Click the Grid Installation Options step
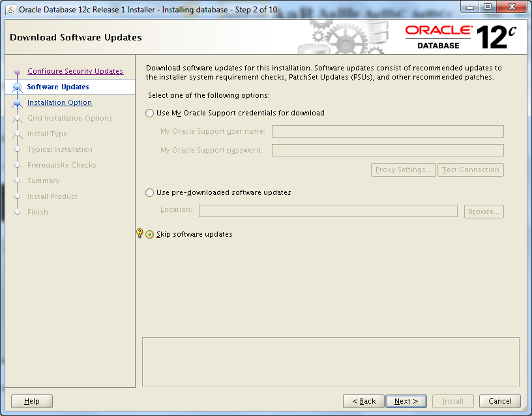This screenshot has height=416, width=532. 70,118
